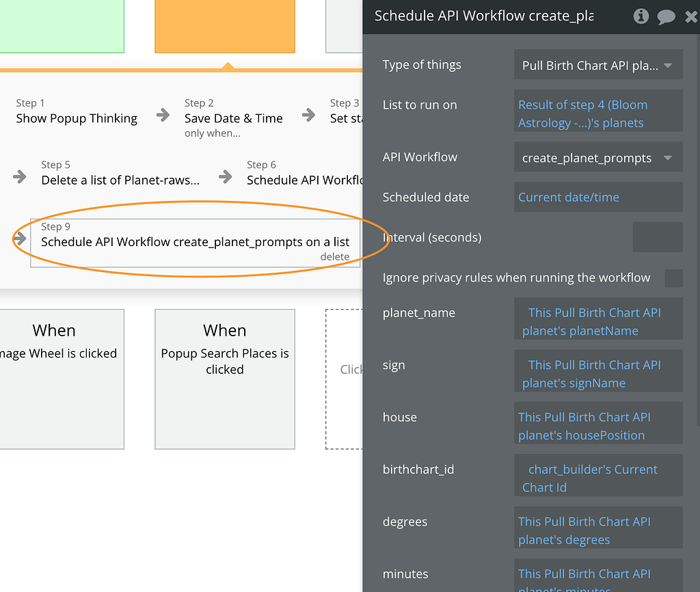The image size is (700, 592).
Task: Close the Schedule API Workflow action editor
Action: pos(691,16)
